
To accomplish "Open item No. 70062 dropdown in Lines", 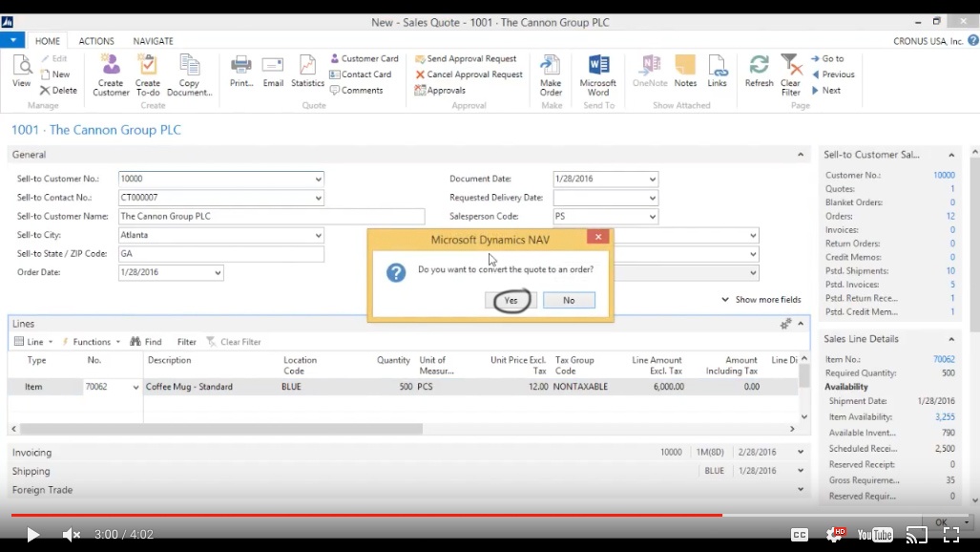I will pyautogui.click(x=136, y=388).
